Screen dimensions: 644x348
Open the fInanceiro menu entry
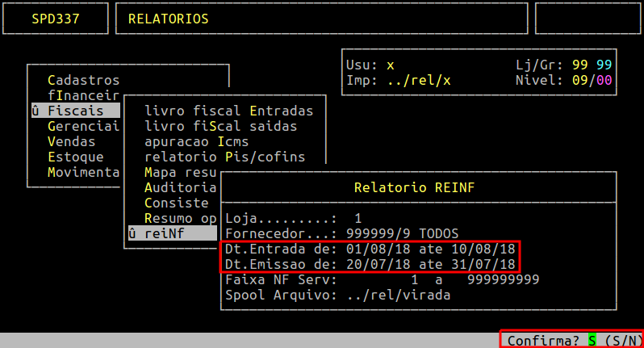point(83,95)
